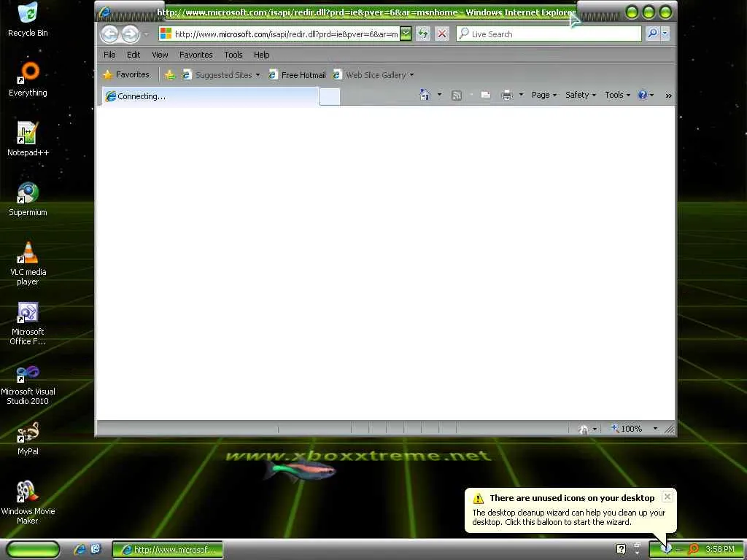Open the zoom level dropdown arrow
Screen dimensions: 747x560
(x=656, y=429)
